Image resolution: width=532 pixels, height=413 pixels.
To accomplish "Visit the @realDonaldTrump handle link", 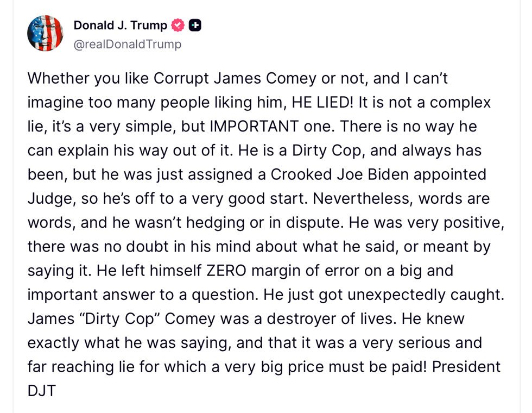I will (127, 44).
